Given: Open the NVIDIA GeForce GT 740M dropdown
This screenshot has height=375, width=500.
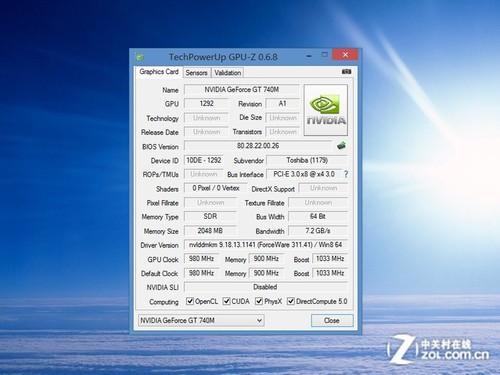Looking at the screenshot, I should click(201, 320).
